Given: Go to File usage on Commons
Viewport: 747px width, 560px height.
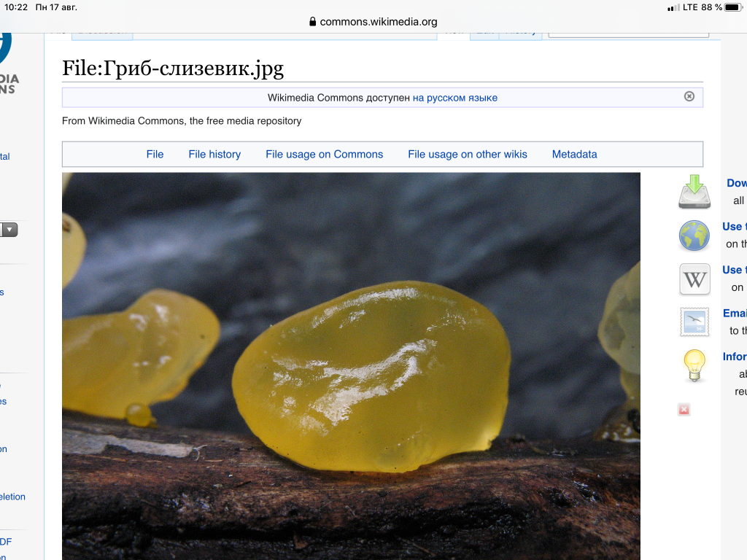Looking at the screenshot, I should (324, 154).
